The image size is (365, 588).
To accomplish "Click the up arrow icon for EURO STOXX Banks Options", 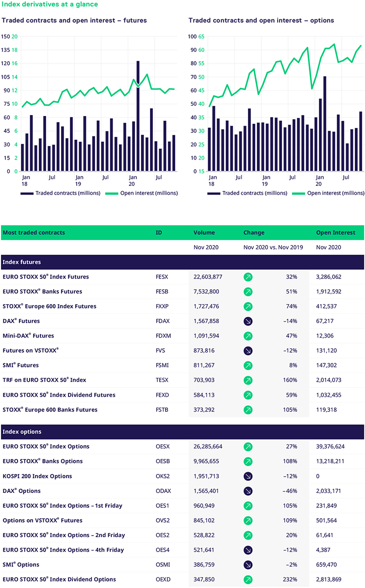I will click(248, 461).
